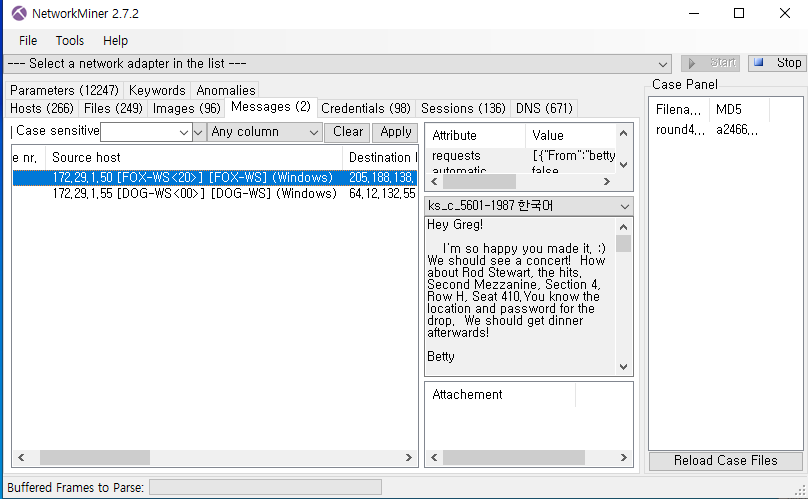Viewport: 808px width, 499px height.
Task: Click the NetworkMiner app icon in title bar
Action: pyautogui.click(x=19, y=13)
